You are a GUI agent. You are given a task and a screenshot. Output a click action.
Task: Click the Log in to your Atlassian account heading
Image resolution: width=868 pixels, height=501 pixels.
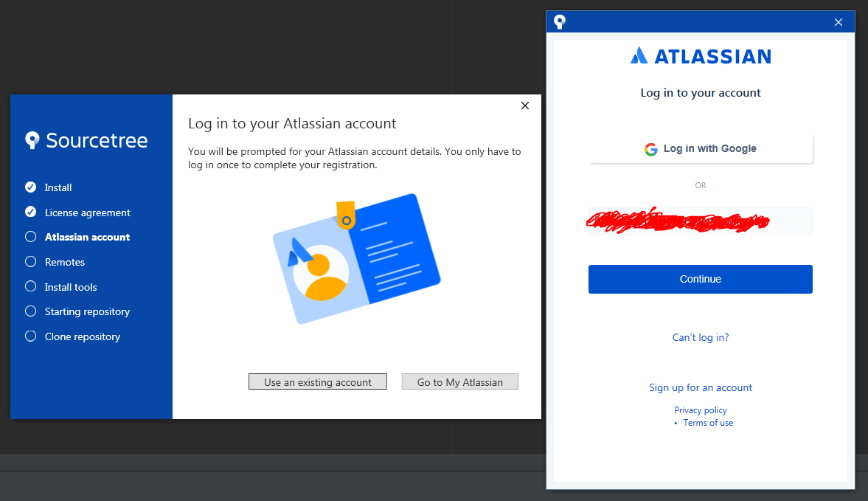pos(292,123)
